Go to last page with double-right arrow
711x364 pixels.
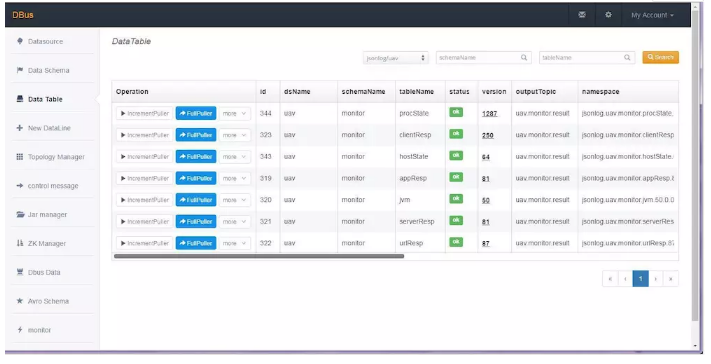pyautogui.click(x=671, y=279)
